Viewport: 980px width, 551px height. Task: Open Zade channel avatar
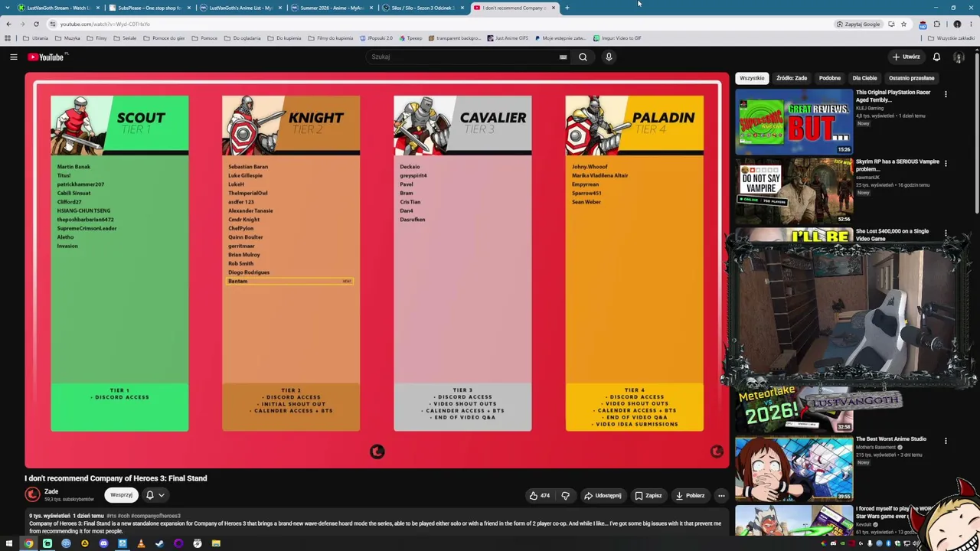point(32,495)
